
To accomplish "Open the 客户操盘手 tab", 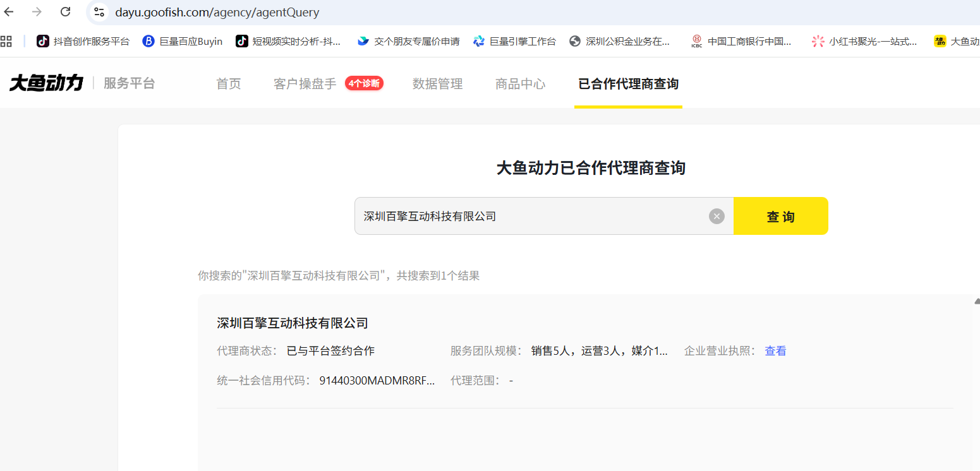I will coord(305,84).
